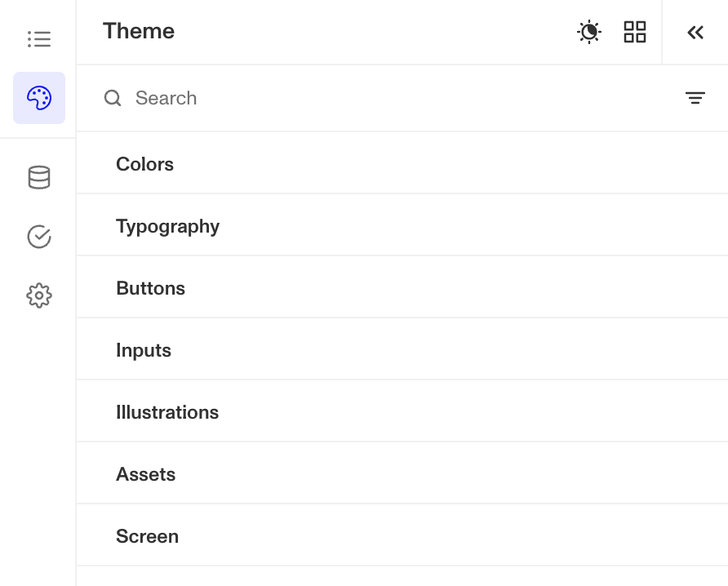Open filter options using the filter icon
The height and width of the screenshot is (586, 728).
(695, 98)
